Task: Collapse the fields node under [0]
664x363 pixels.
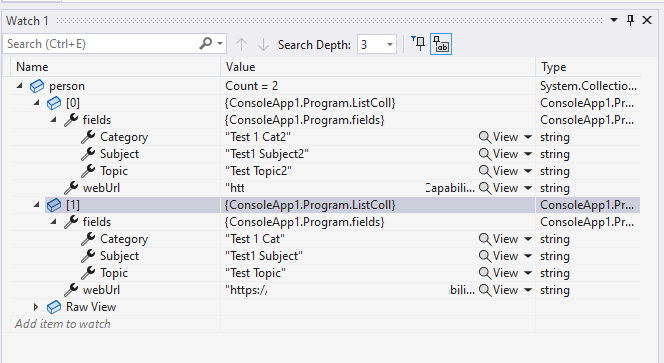Action: point(53,120)
